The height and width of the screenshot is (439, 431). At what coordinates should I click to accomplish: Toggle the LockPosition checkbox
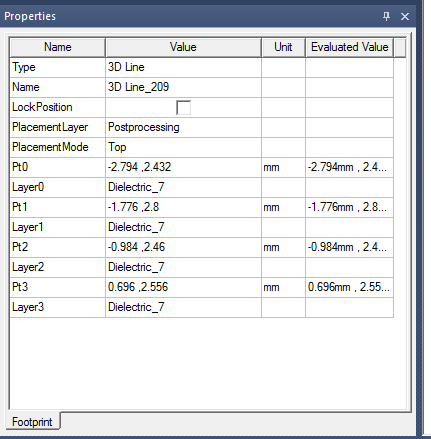(183, 108)
